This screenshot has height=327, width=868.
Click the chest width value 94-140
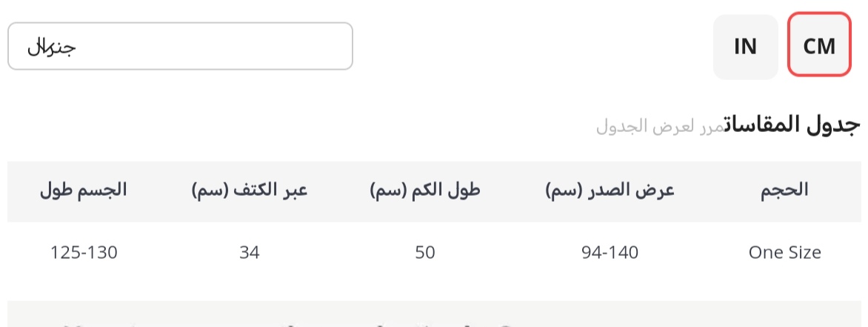(610, 253)
